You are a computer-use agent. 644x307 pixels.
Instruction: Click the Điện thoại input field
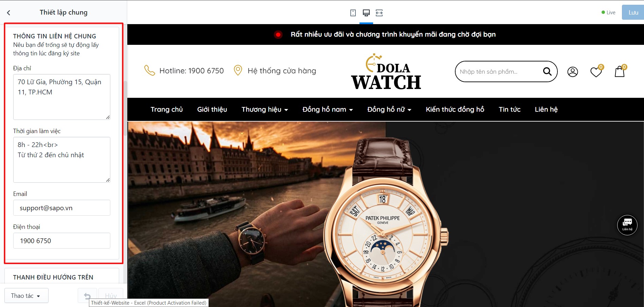point(62,240)
